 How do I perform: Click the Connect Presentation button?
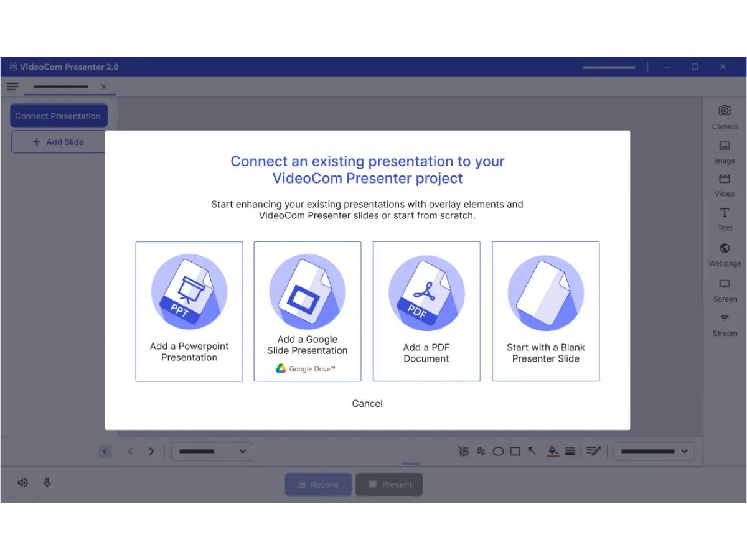[x=59, y=116]
